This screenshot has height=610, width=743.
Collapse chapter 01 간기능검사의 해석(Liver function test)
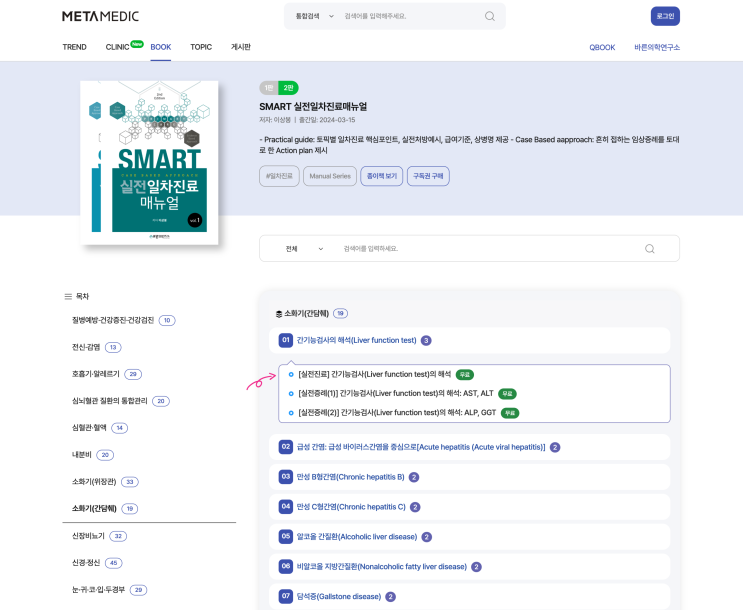(469, 340)
